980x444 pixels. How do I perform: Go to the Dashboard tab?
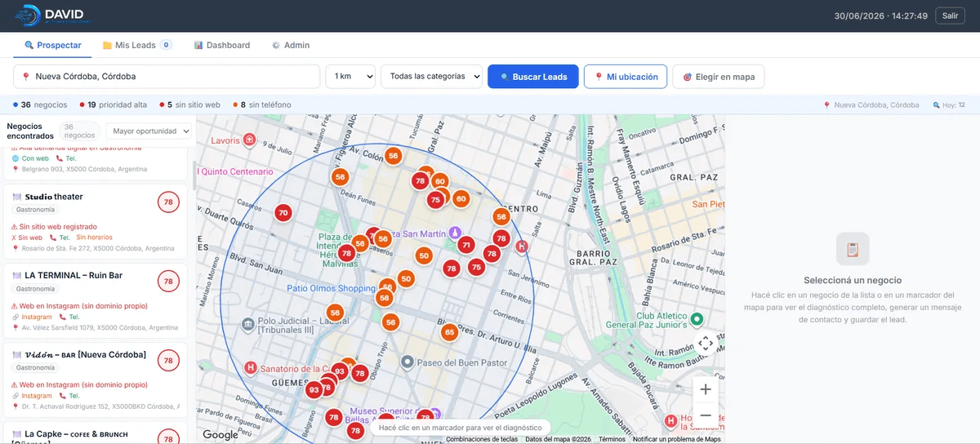coord(222,45)
